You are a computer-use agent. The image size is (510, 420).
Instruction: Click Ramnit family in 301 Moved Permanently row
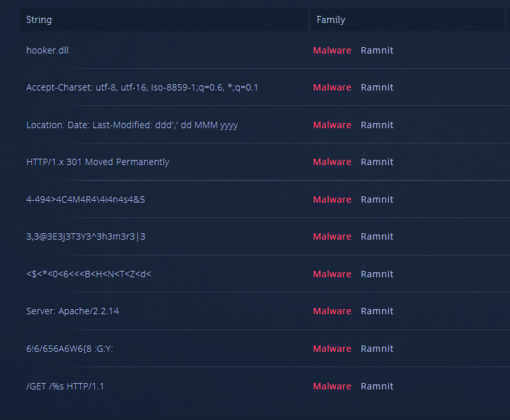click(x=377, y=162)
